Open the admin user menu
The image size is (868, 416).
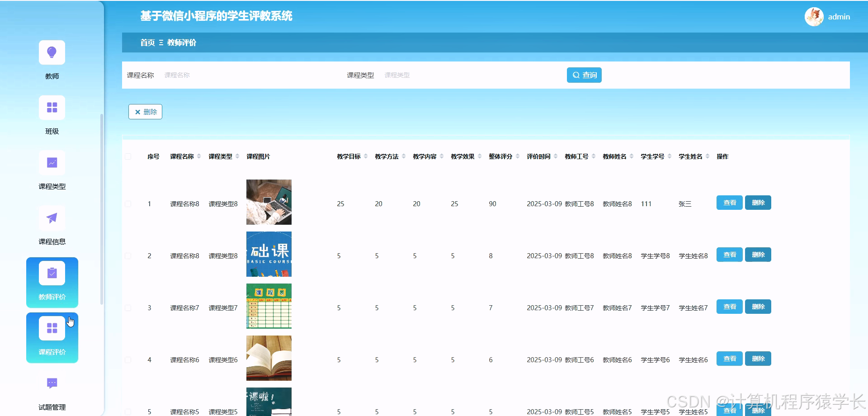(x=839, y=17)
